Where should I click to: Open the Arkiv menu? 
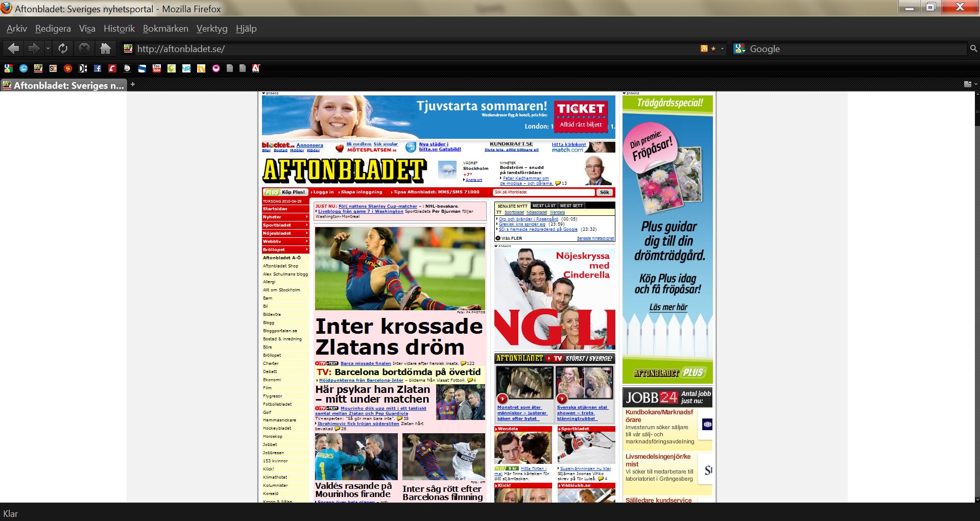(x=17, y=29)
